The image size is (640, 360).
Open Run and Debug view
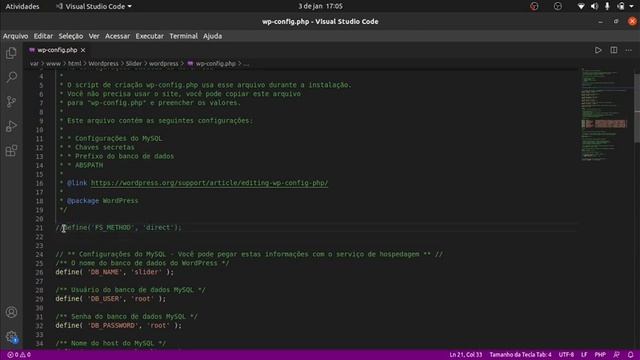click(x=11, y=126)
